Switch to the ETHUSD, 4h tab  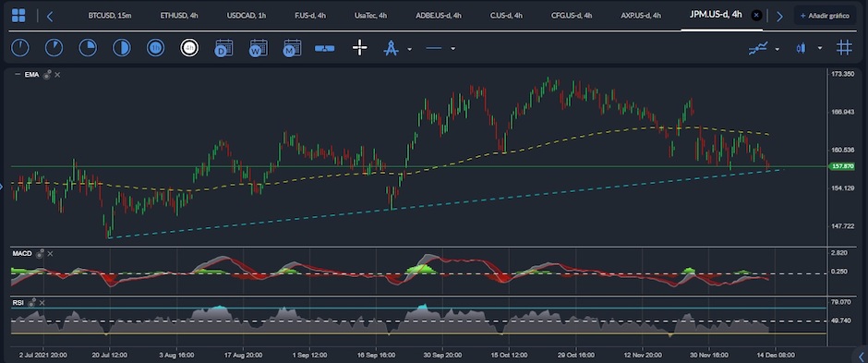179,16
